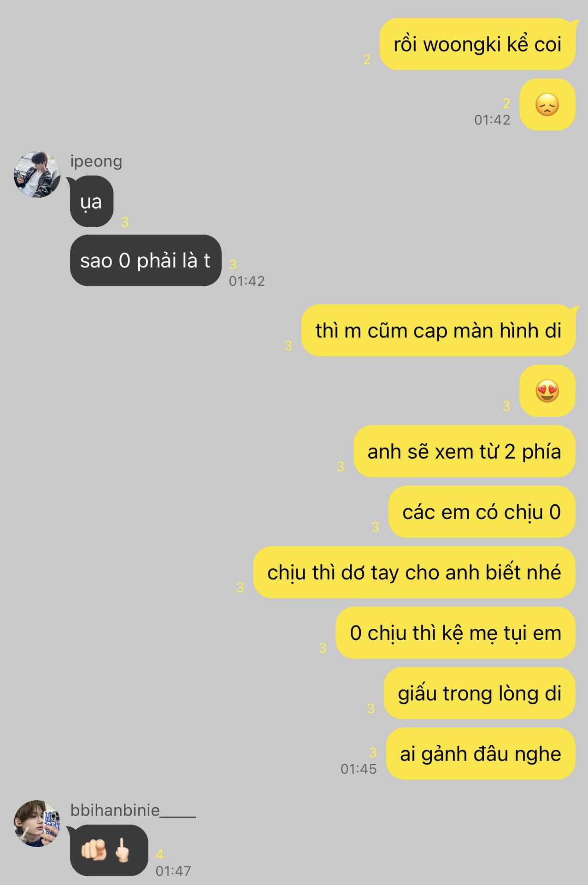This screenshot has height=885, width=588.
Task: Open bbihanbinie's profile picture
Action: coord(37,824)
